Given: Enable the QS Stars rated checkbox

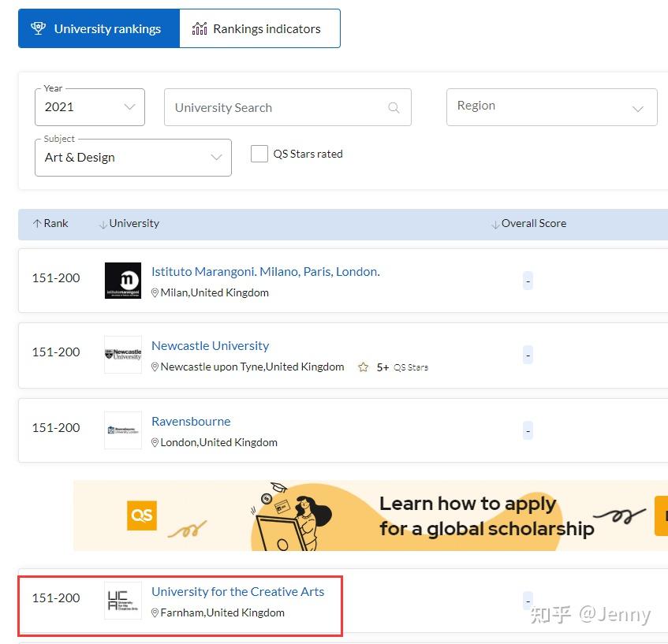Looking at the screenshot, I should coord(259,154).
